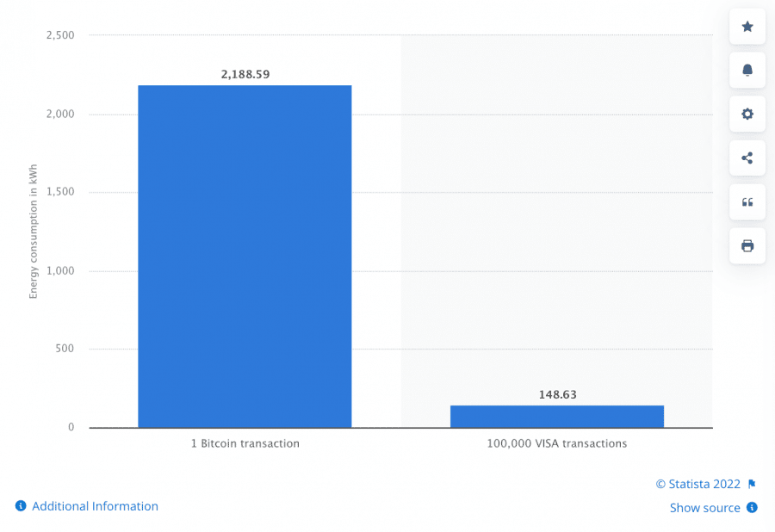This screenshot has width=775, height=532.
Task: Click info icon left of Additional Information
Action: pyautogui.click(x=21, y=506)
